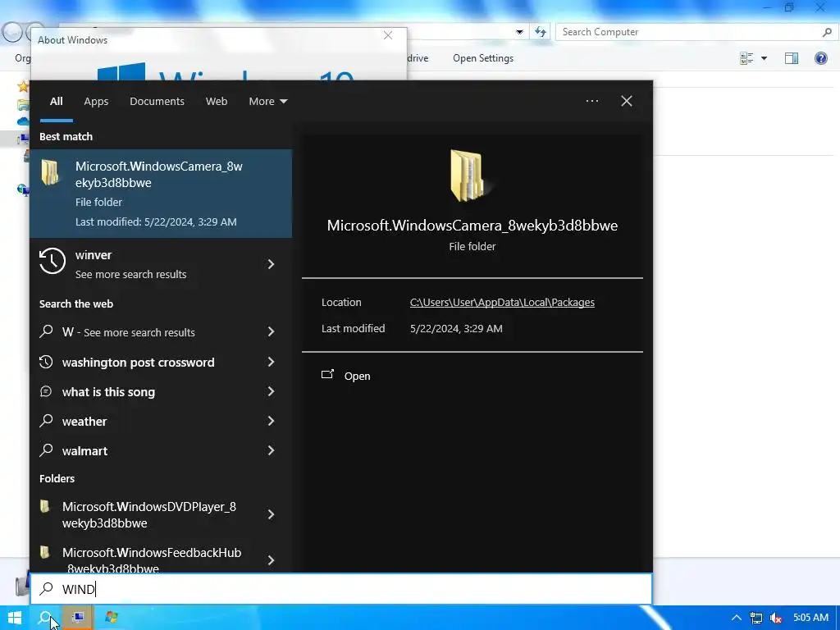Click the WindowsCamera folder icon in best match
This screenshot has width=840, height=630.
point(50,172)
